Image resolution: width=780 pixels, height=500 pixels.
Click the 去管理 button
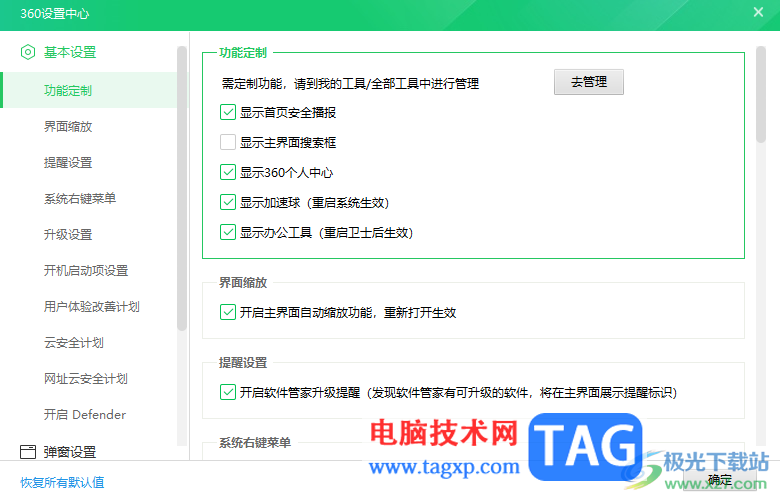[x=588, y=82]
